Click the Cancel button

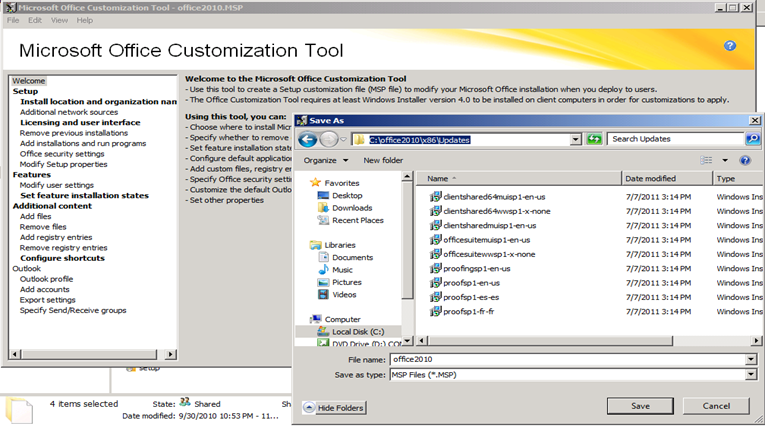[716, 406]
